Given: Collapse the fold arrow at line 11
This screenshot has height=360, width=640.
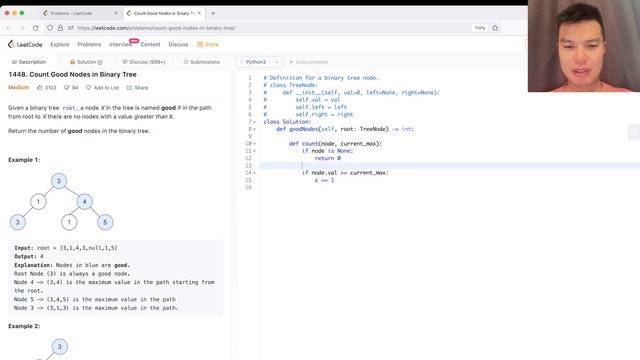Looking at the screenshot, I should 255,151.
